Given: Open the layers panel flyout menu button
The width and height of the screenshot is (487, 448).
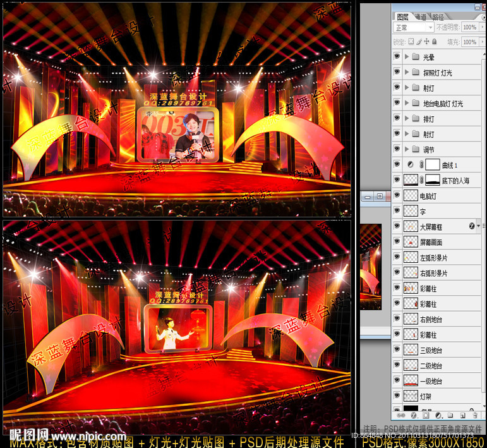Looking at the screenshot, I should [x=484, y=18].
